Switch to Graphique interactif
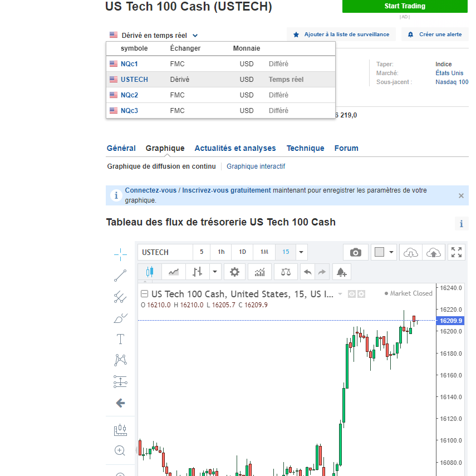476x476 pixels. point(256,166)
